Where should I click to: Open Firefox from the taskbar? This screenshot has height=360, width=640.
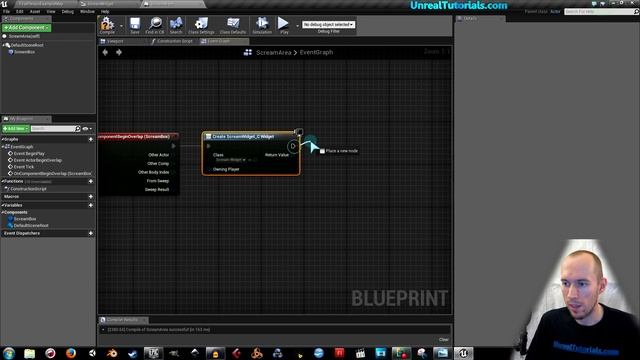click(x=71, y=353)
